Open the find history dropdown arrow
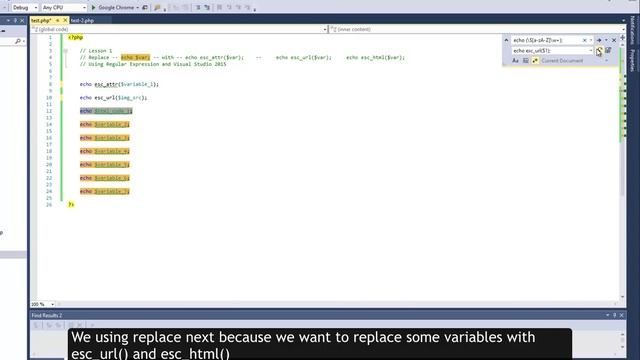Screen dimensions: 640x360 (x=591, y=40)
